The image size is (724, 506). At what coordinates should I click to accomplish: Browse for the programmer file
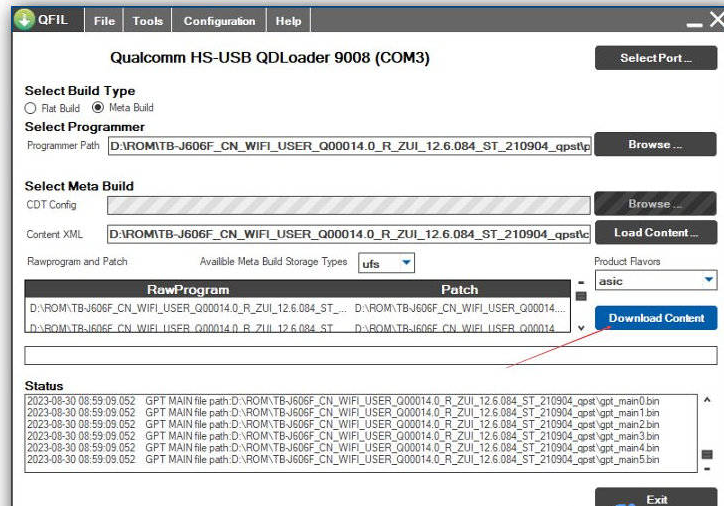655,145
